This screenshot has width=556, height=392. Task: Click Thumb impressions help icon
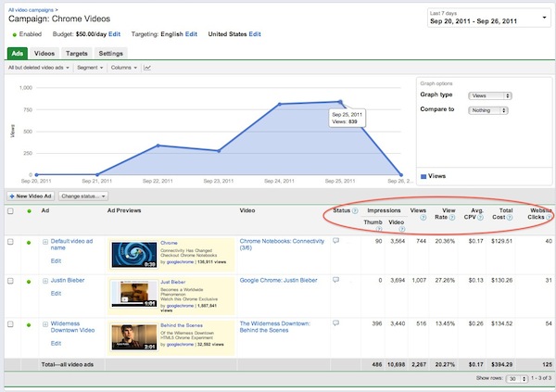(x=379, y=229)
